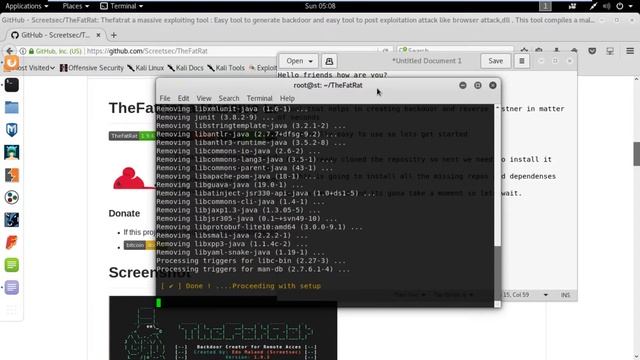Click the Firefox page vertical scrollbar
640x360 pixels.
click(x=636, y=153)
